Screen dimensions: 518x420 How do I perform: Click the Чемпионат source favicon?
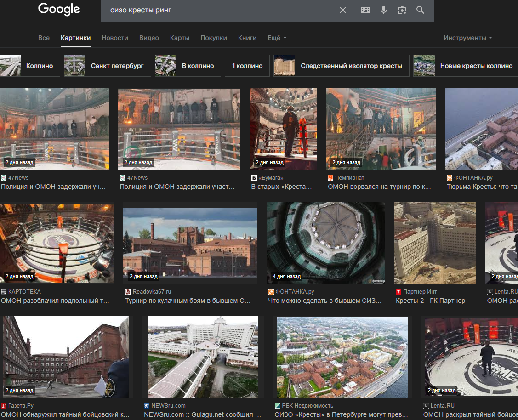[330, 178]
